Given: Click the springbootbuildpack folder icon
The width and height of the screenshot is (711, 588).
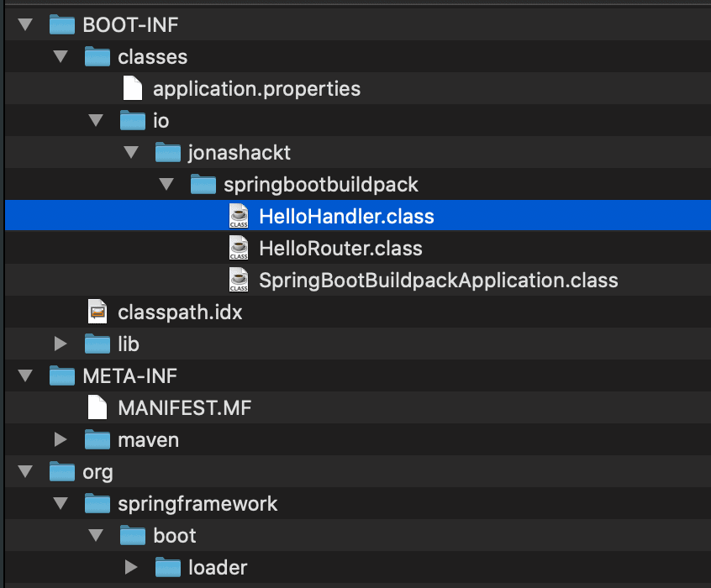Looking at the screenshot, I should click(x=203, y=185).
